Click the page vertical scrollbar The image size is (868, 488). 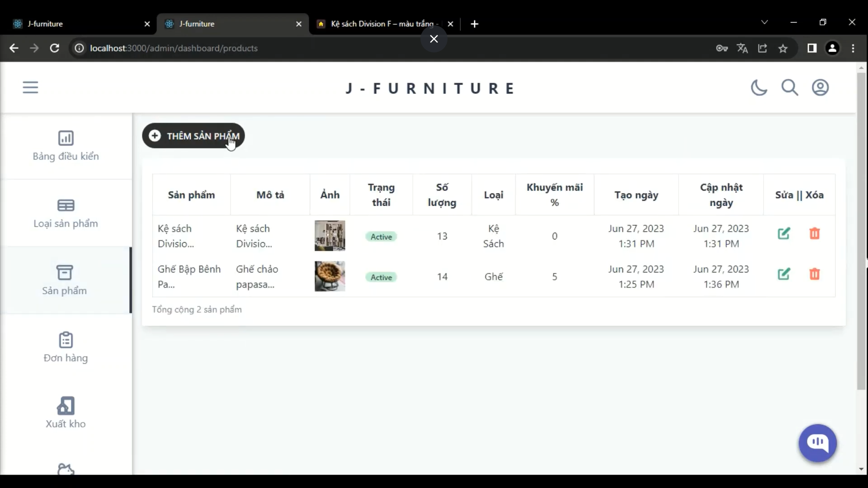[861, 230]
